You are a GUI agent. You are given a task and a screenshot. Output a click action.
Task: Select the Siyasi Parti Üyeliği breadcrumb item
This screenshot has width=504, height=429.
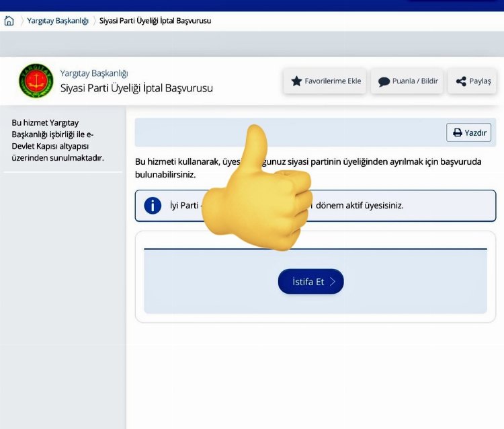(x=155, y=21)
